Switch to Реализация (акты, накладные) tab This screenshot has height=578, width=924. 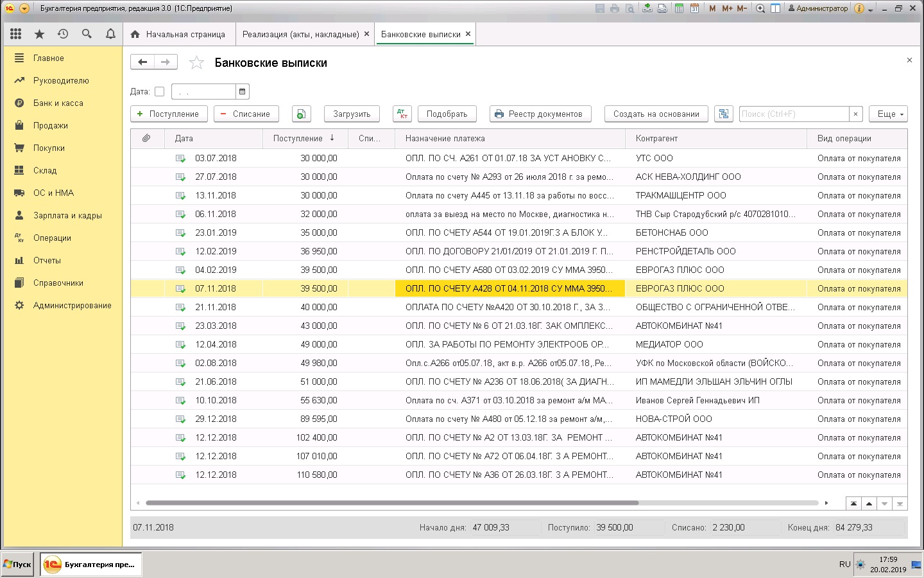pyautogui.click(x=300, y=34)
